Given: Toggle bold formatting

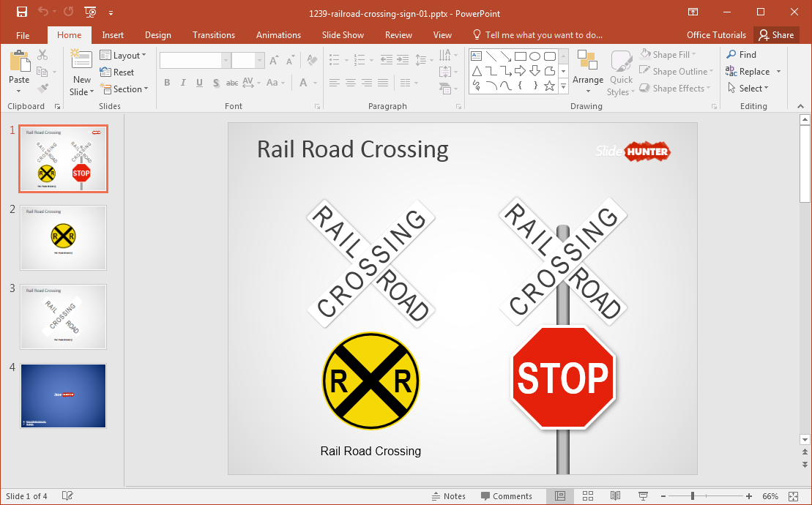Looking at the screenshot, I should click(166, 83).
